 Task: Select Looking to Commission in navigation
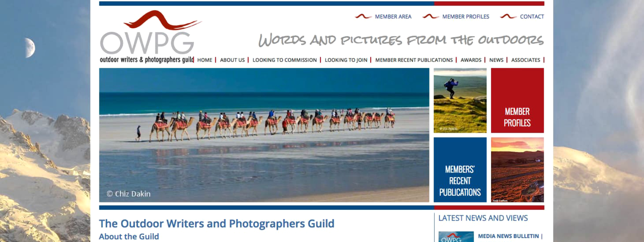click(285, 60)
